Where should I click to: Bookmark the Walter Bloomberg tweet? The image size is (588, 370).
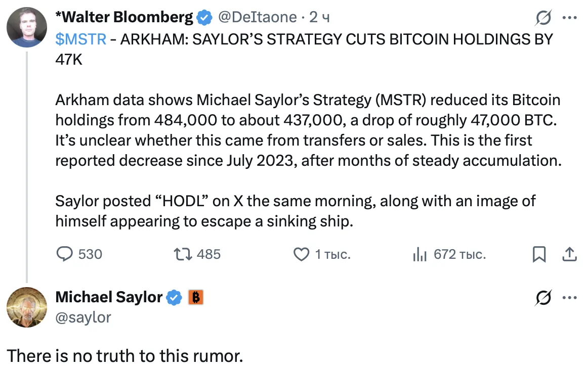tap(539, 254)
